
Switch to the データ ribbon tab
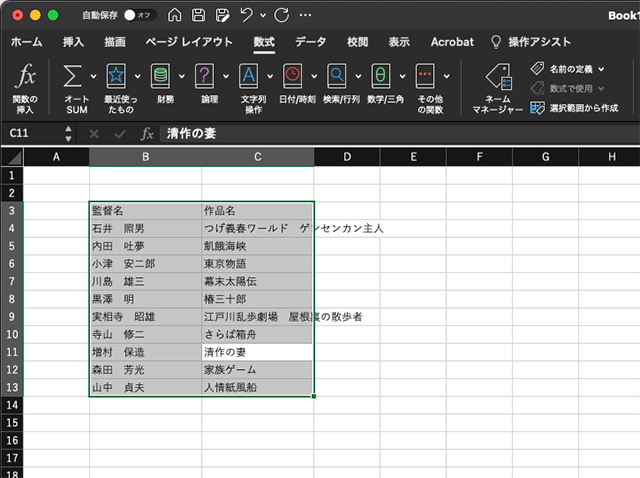[310, 42]
